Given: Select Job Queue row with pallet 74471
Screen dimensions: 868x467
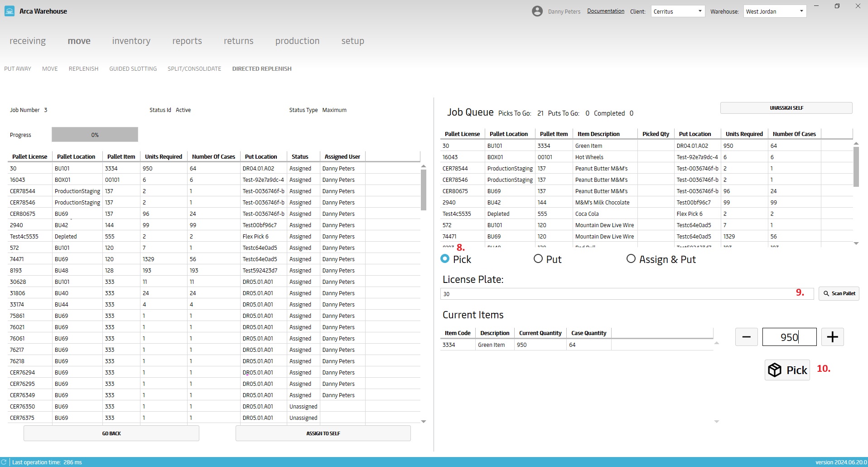Looking at the screenshot, I should pos(646,237).
